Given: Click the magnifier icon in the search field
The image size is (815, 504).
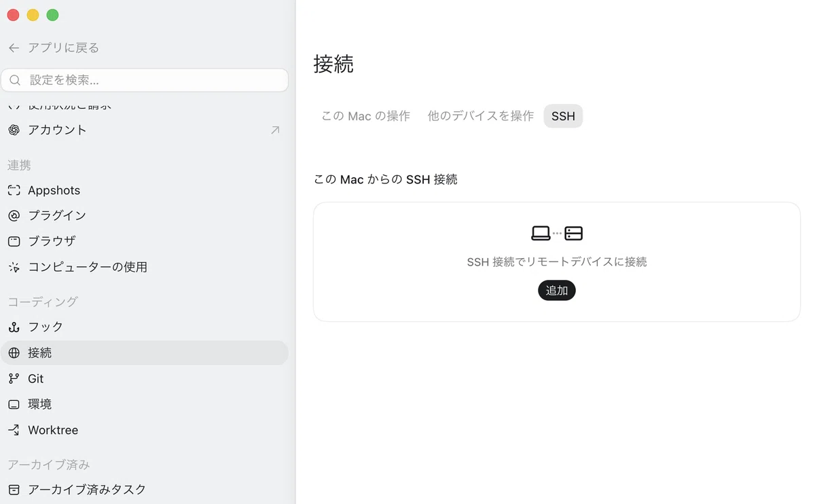Looking at the screenshot, I should (15, 80).
